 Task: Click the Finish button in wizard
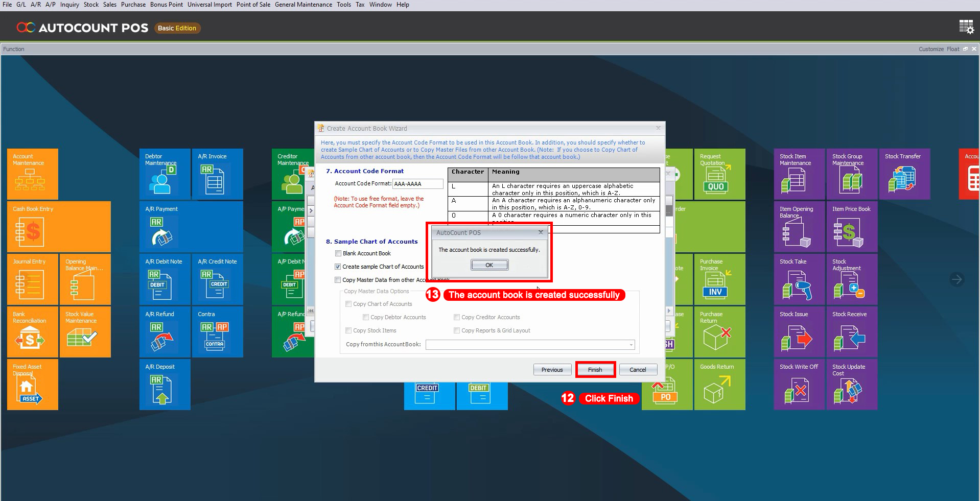595,370
